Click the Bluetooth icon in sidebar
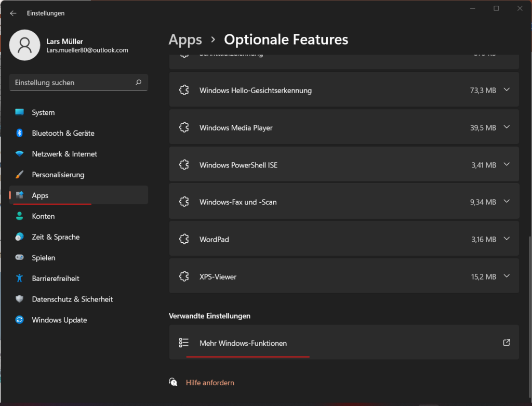This screenshot has height=406, width=532. 19,133
